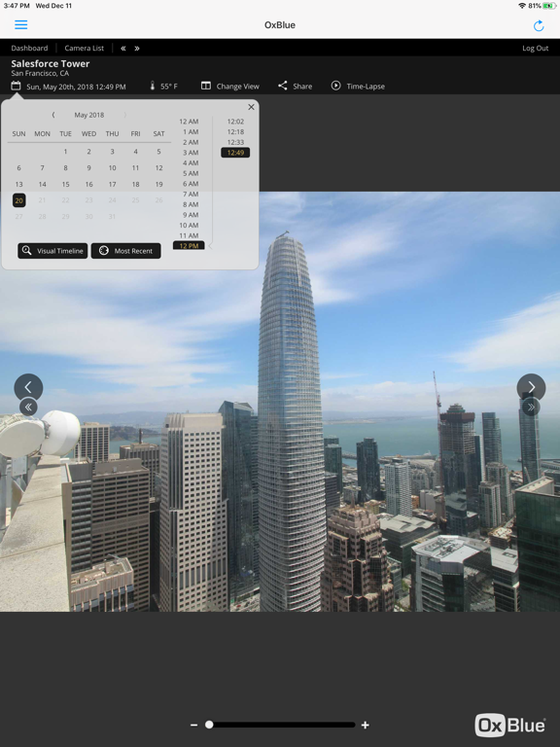Go to previous camera double arrow in nav bar

pos(123,48)
